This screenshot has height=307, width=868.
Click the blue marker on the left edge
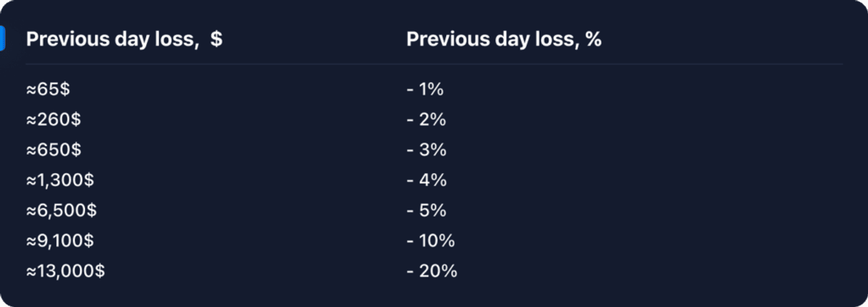pyautogui.click(x=3, y=39)
